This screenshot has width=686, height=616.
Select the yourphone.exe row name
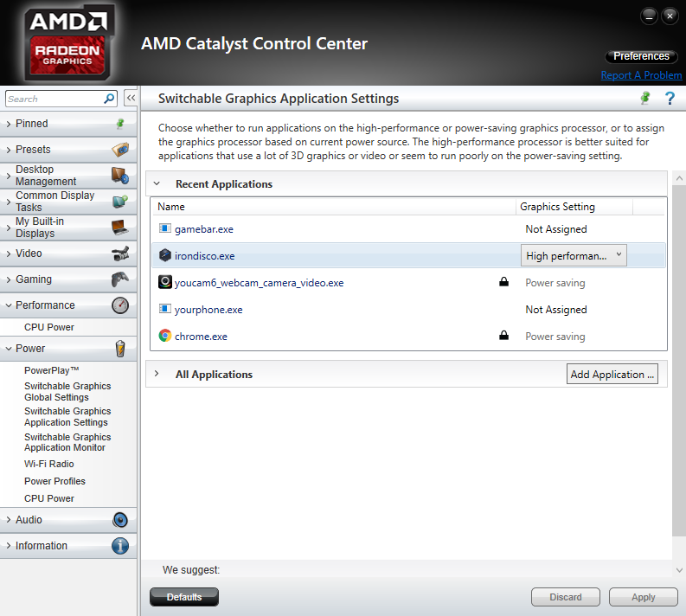pyautogui.click(x=208, y=310)
